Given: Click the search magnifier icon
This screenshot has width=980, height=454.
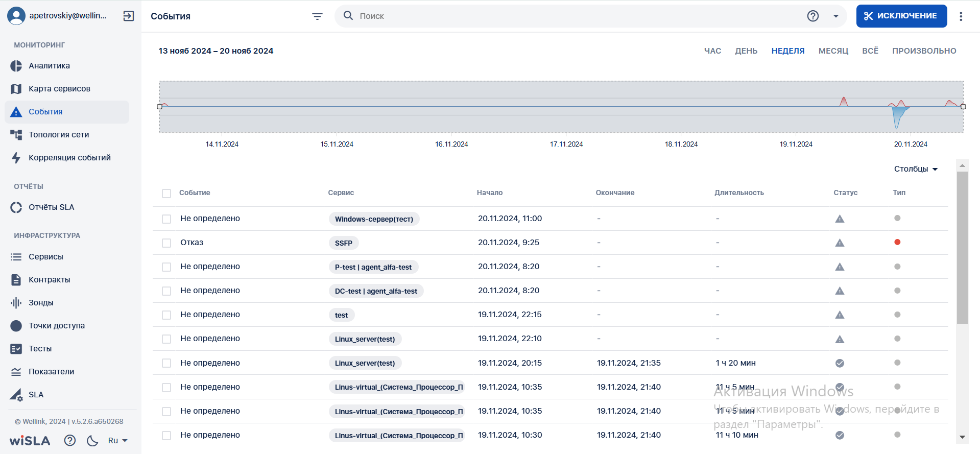Looking at the screenshot, I should point(348,16).
